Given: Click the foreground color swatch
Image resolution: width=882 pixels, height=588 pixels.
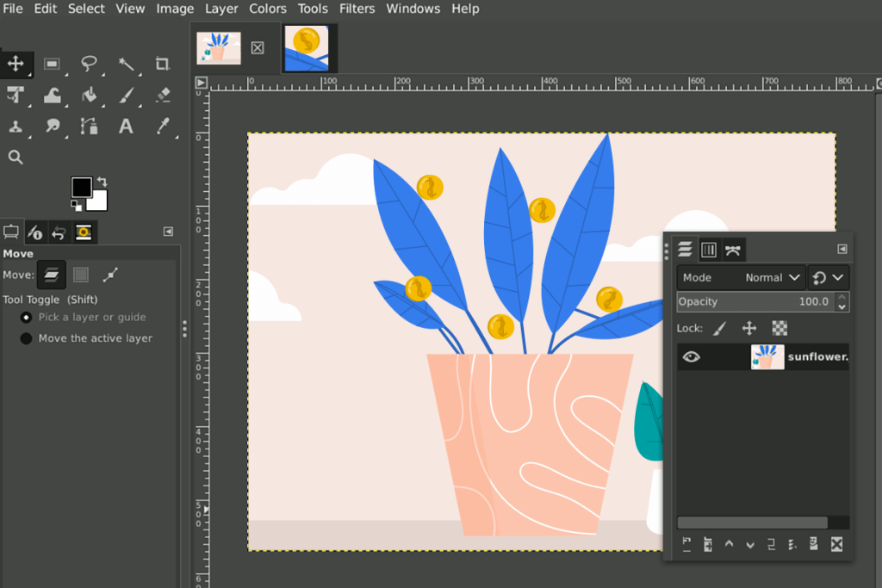Looking at the screenshot, I should click(x=82, y=187).
